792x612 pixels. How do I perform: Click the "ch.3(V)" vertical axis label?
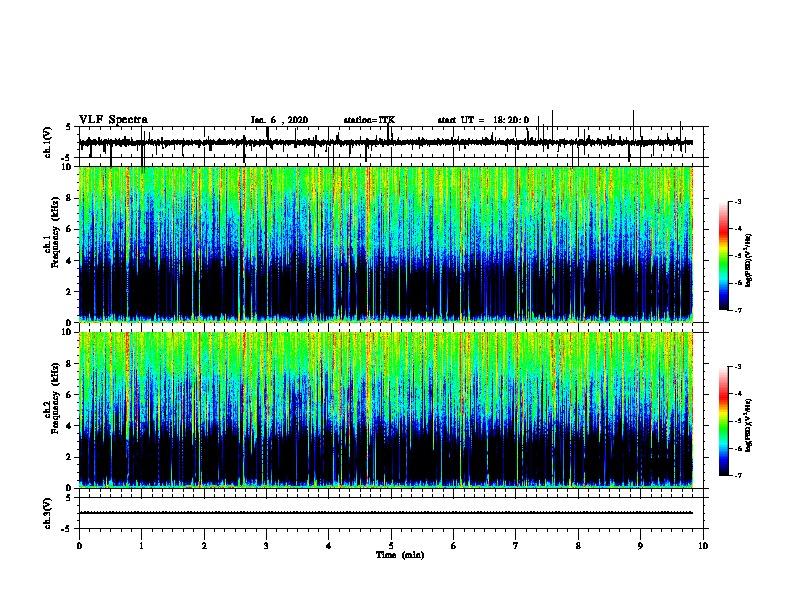tap(48, 513)
